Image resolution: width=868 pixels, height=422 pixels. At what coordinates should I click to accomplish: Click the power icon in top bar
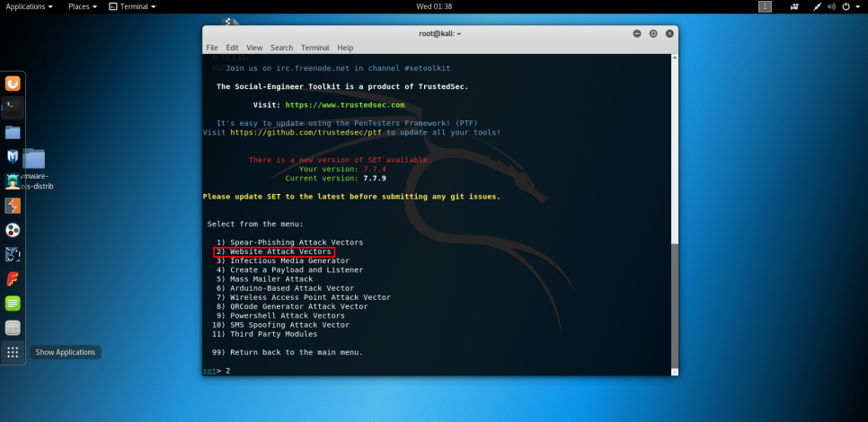pos(846,6)
